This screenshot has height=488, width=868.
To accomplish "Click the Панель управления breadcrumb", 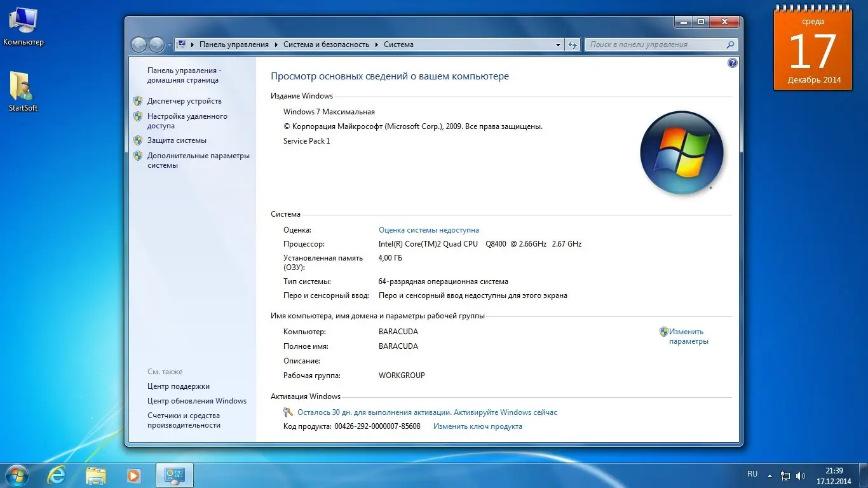I will (x=234, y=44).
